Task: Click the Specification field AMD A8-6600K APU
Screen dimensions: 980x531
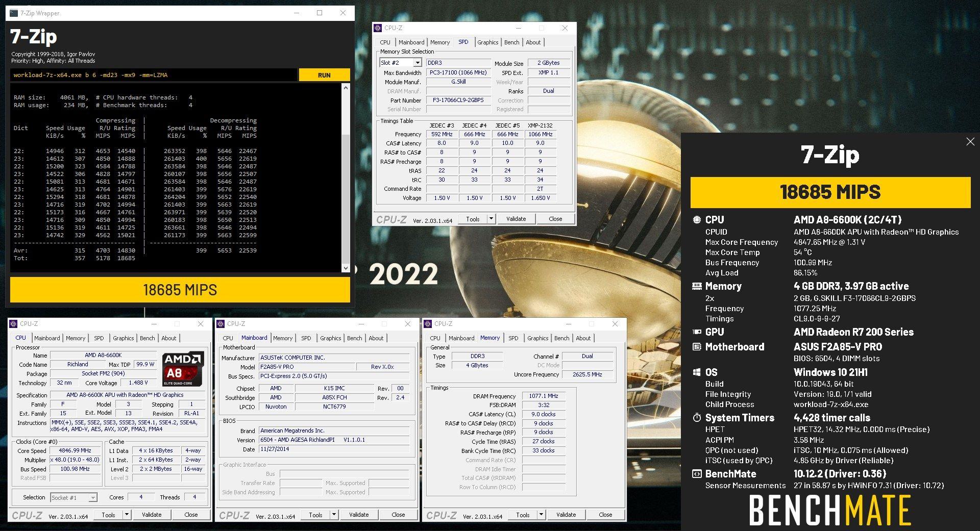Action: pos(128,395)
